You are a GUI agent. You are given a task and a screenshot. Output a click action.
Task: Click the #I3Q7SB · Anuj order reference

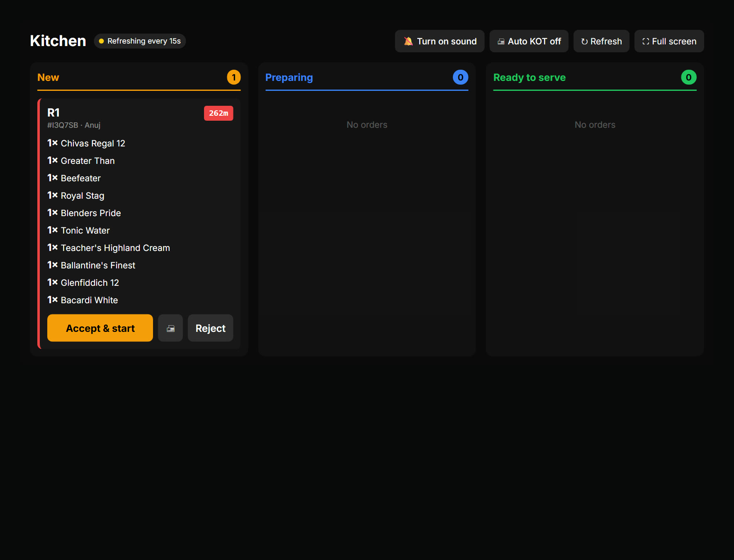[74, 125]
